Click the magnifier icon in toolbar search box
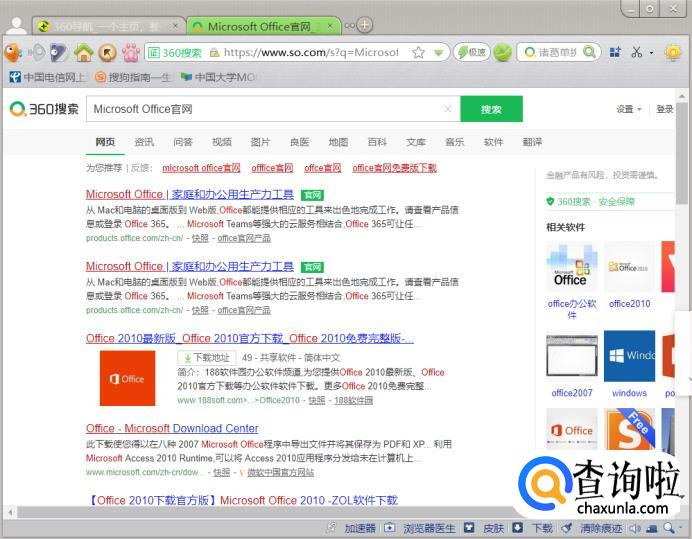 pos(589,52)
